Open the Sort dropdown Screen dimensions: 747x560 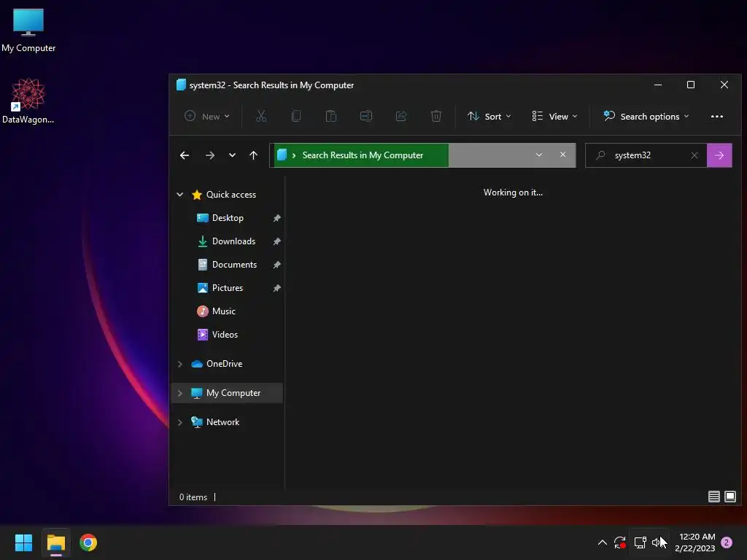489,116
